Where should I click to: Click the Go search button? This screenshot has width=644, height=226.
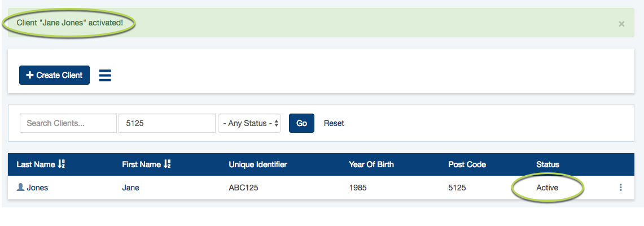301,123
